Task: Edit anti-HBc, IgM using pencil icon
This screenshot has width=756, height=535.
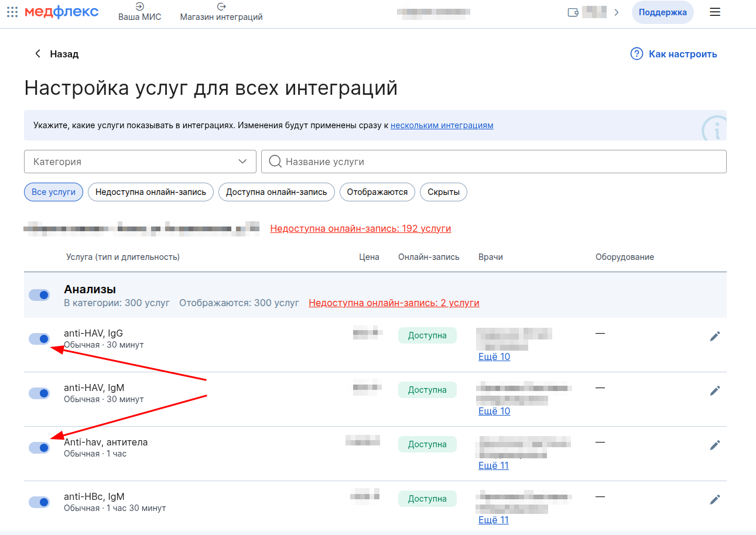Action: point(714,499)
